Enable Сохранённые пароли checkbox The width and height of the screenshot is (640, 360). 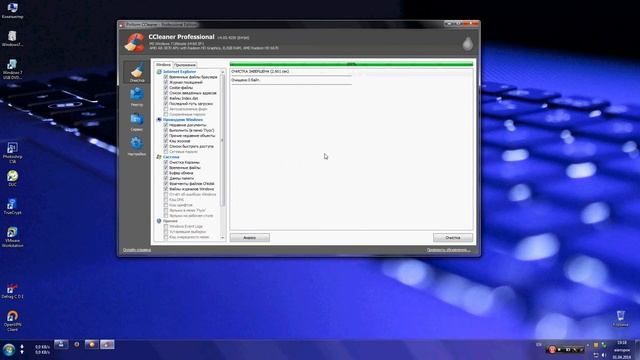point(166,114)
